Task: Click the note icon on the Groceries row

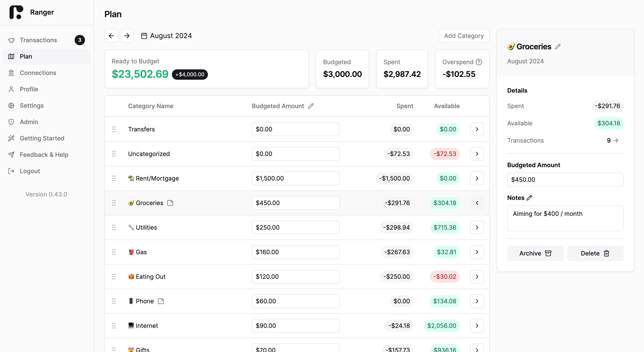Action: point(170,203)
